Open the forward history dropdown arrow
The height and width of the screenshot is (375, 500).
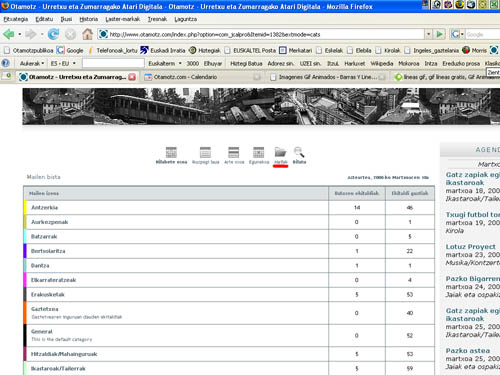click(42, 34)
